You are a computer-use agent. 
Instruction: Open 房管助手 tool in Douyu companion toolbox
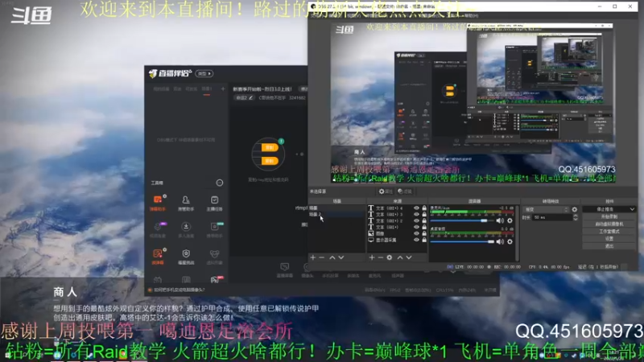[186, 203]
